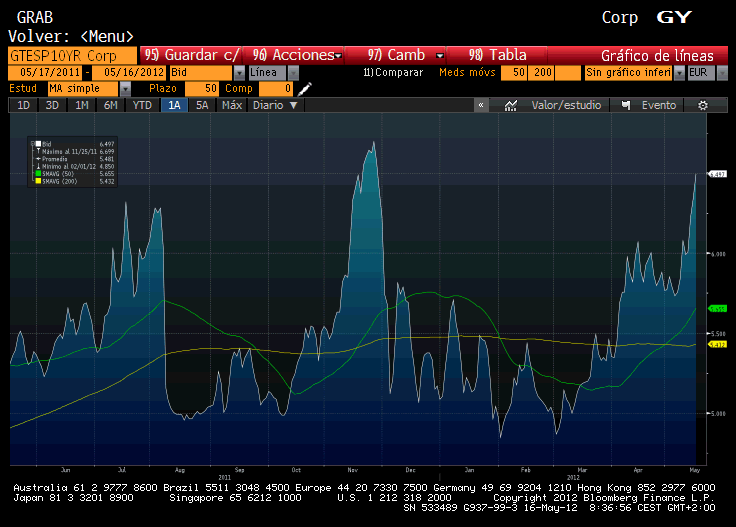The height and width of the screenshot is (527, 736).
Task: Click the empty third moving average field
Action: pyautogui.click(x=568, y=73)
